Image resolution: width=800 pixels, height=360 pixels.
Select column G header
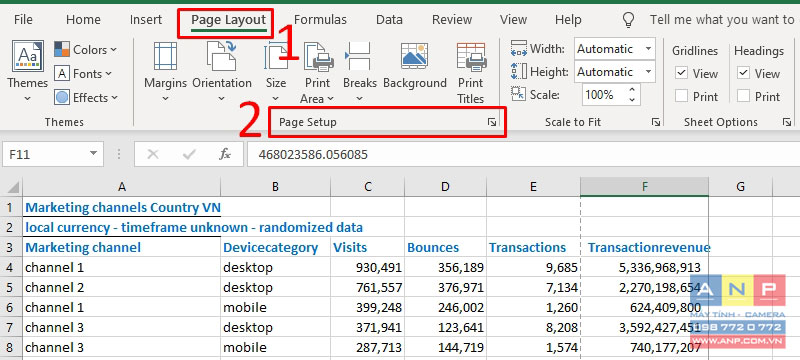point(740,187)
